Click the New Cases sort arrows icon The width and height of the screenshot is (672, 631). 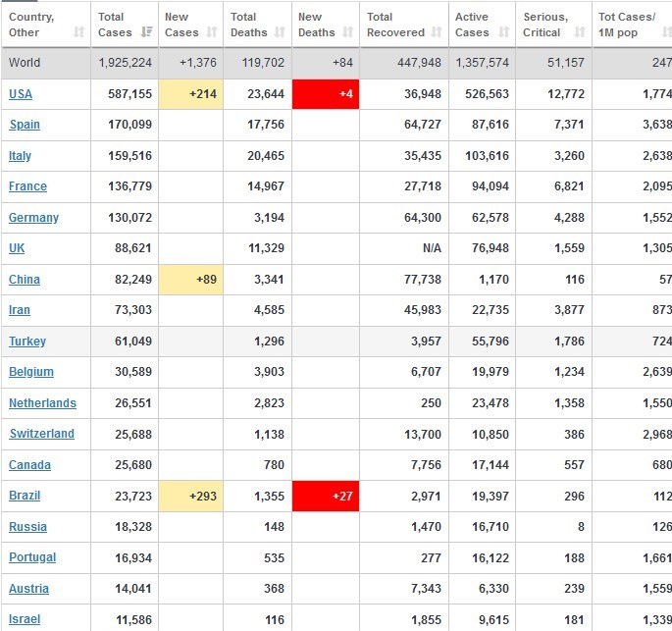click(x=212, y=32)
